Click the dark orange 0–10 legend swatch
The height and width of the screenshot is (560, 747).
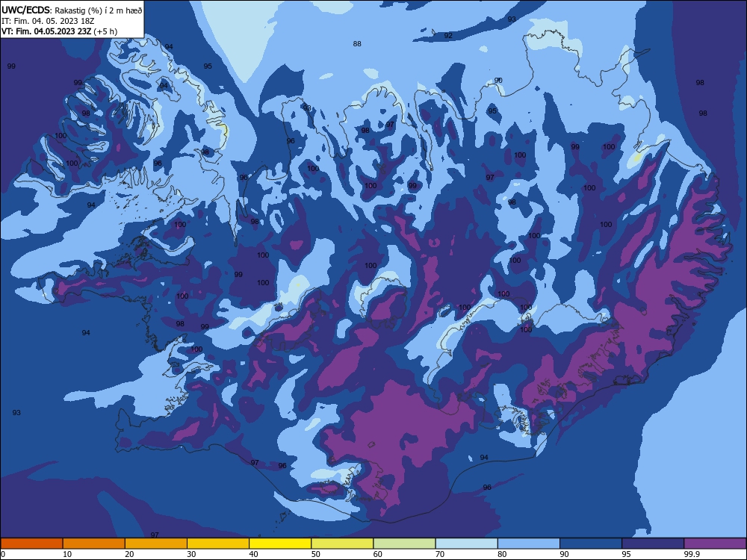pyautogui.click(x=31, y=544)
